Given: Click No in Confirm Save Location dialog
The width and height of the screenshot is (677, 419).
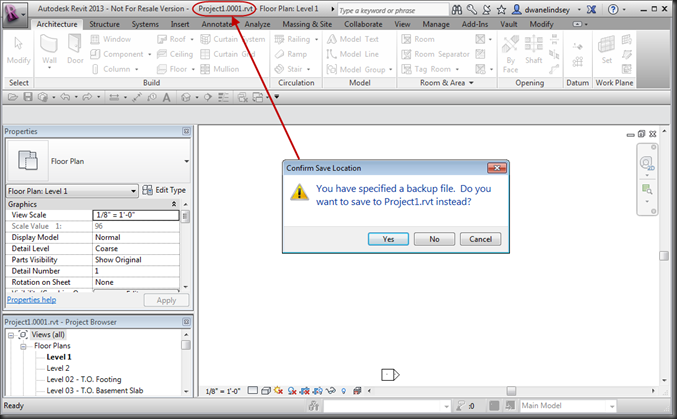Looking at the screenshot, I should [x=434, y=239].
